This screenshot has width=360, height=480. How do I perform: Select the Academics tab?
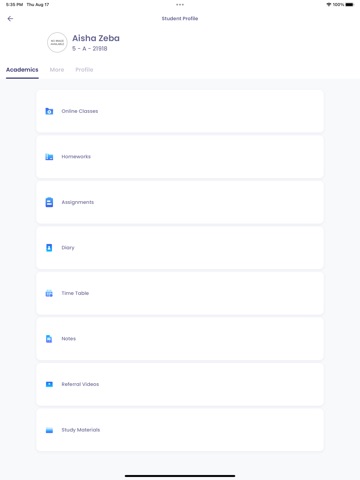coord(22,70)
